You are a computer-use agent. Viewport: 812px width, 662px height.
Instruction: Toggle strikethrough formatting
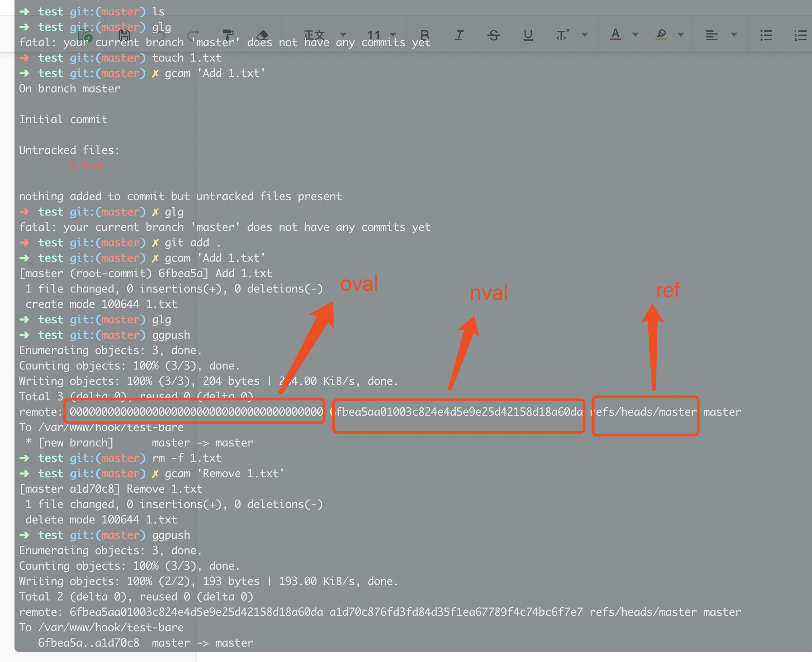tap(493, 35)
